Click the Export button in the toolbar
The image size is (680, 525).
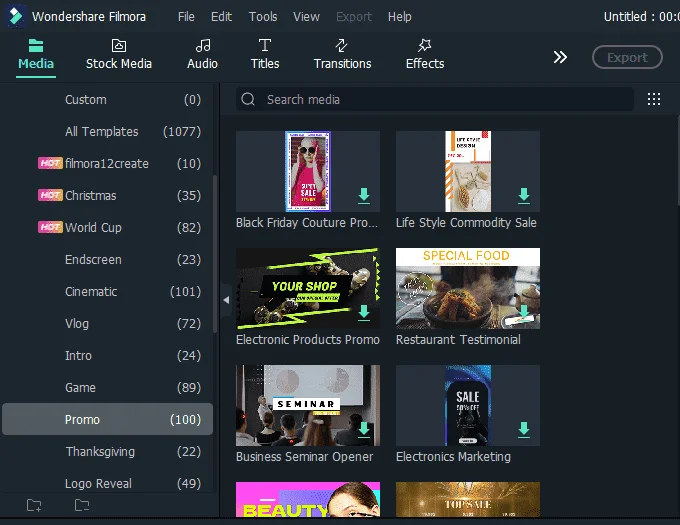point(627,57)
